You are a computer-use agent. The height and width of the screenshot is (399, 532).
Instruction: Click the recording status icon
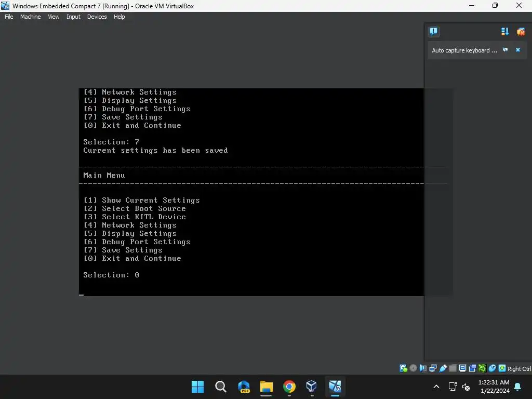[472, 368]
